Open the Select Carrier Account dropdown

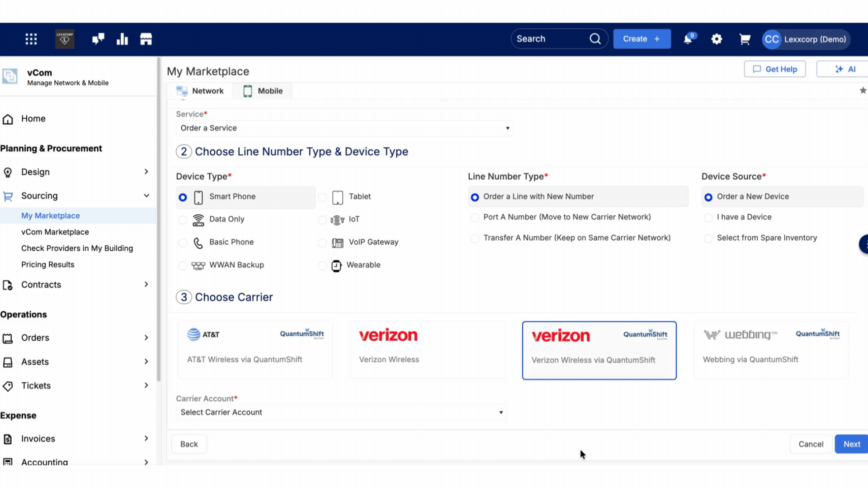click(x=341, y=412)
